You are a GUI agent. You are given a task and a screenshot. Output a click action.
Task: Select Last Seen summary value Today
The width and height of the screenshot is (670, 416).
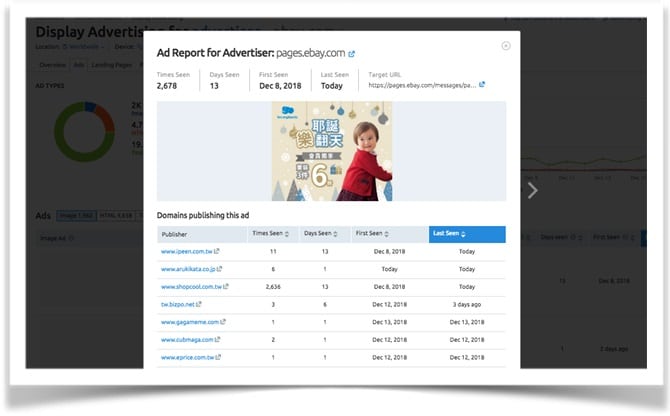pyautogui.click(x=332, y=86)
